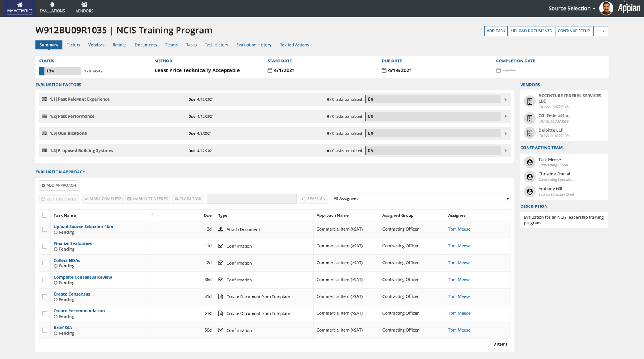
Task: Click Past Relevant Experience 0% progress bar
Action: point(433,99)
